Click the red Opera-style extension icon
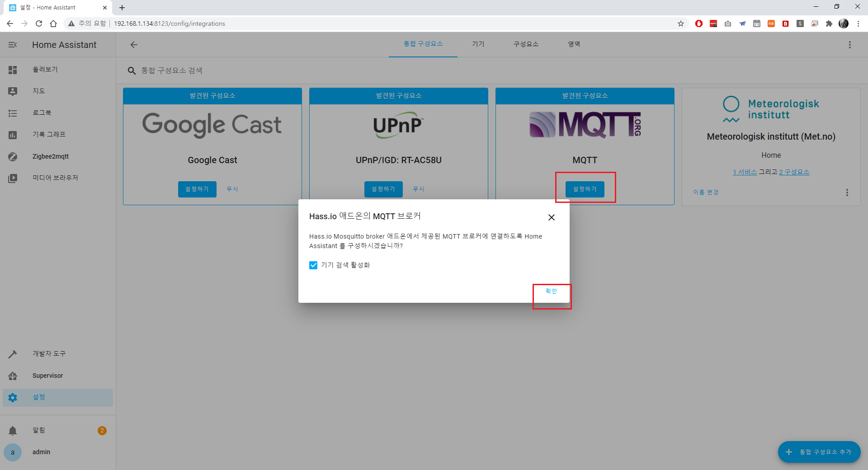Image resolution: width=868 pixels, height=470 pixels. pyautogui.click(x=699, y=23)
